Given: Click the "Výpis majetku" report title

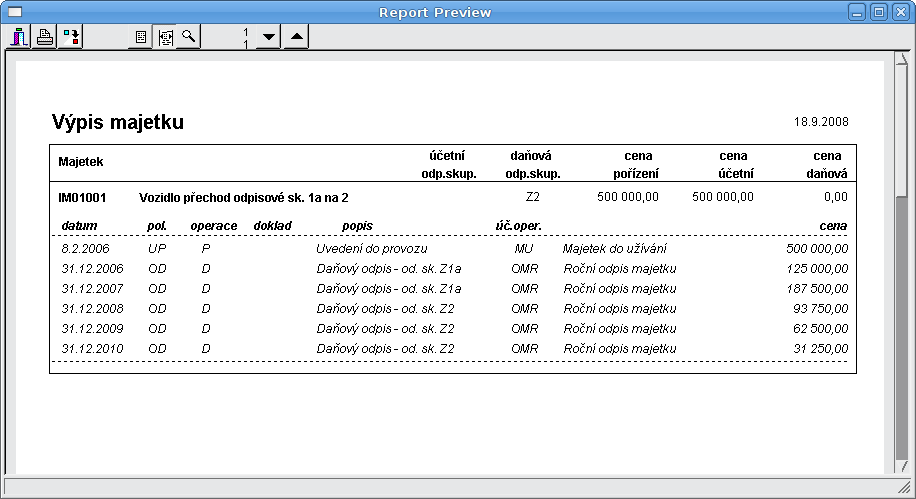Looking at the screenshot, I should click(117, 123).
